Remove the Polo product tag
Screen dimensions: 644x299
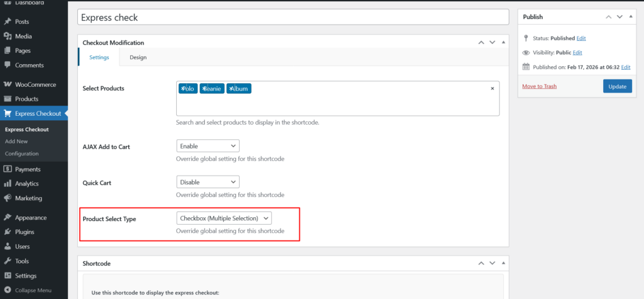tap(183, 89)
